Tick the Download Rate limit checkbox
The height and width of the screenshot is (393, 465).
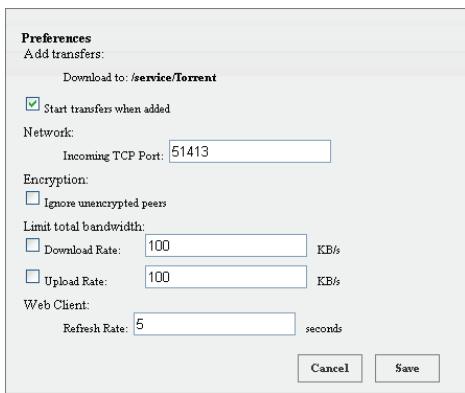coord(32,245)
